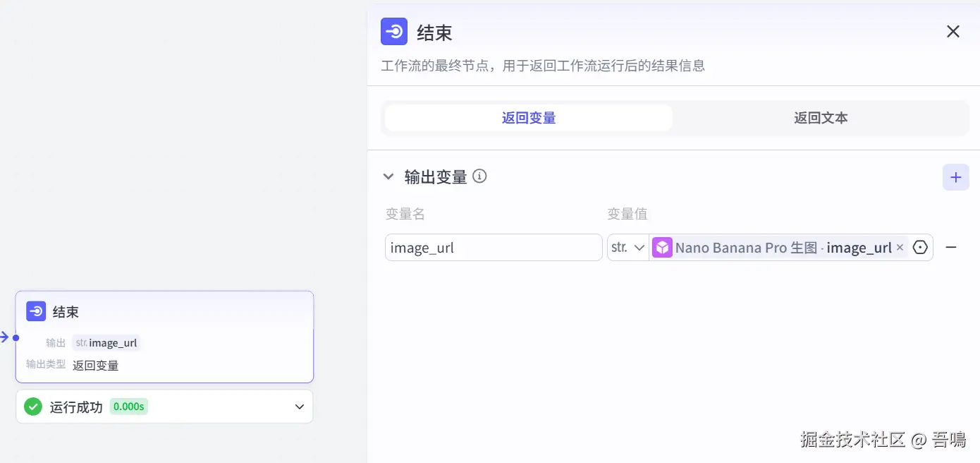Click the Nano Banana Pro plugin icon

click(x=662, y=248)
